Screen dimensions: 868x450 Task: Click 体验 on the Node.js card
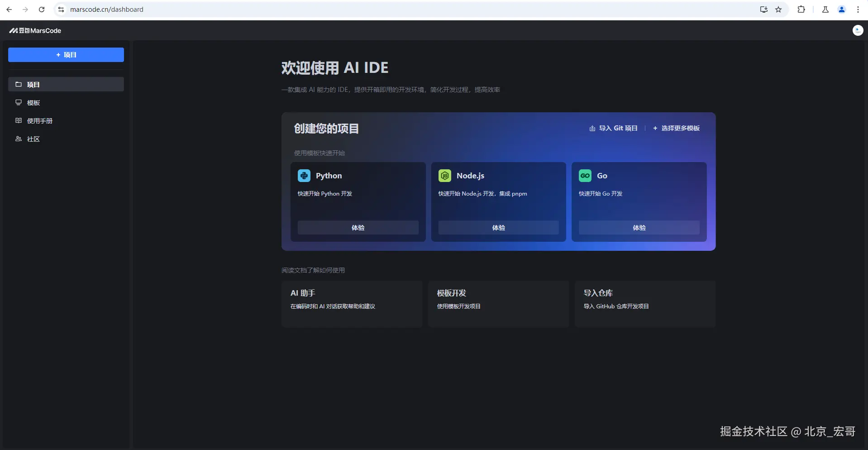499,228
